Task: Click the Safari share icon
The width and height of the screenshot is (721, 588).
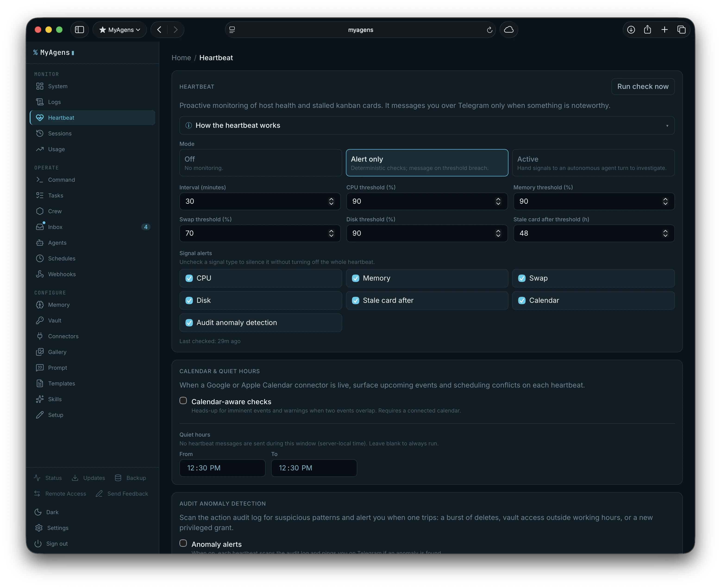Action: pyautogui.click(x=647, y=30)
